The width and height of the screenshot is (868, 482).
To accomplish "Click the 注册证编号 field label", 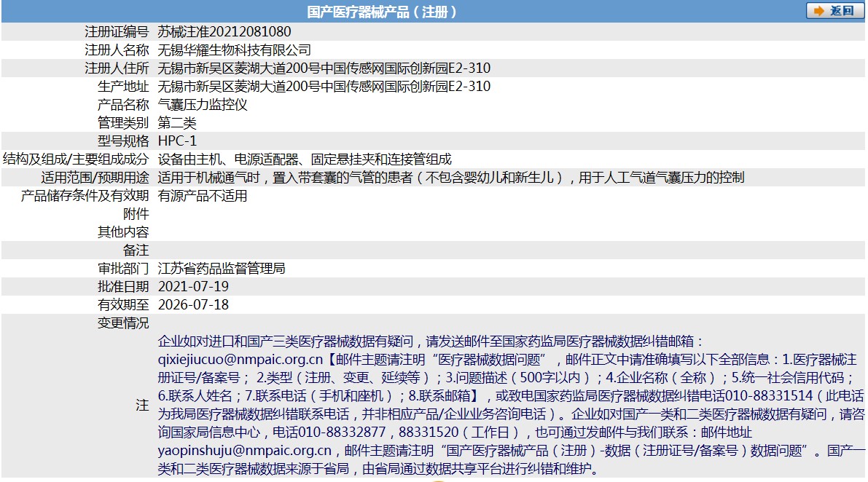I will tap(117, 32).
